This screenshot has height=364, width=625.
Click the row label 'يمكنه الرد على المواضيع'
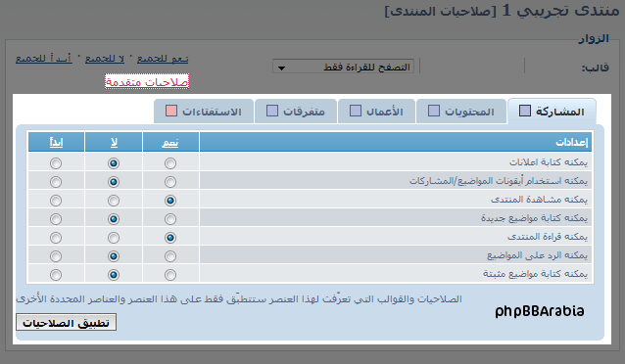[x=537, y=255]
